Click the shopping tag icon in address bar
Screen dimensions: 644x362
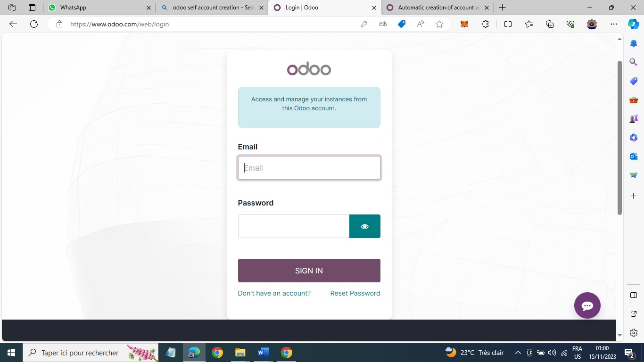(402, 24)
